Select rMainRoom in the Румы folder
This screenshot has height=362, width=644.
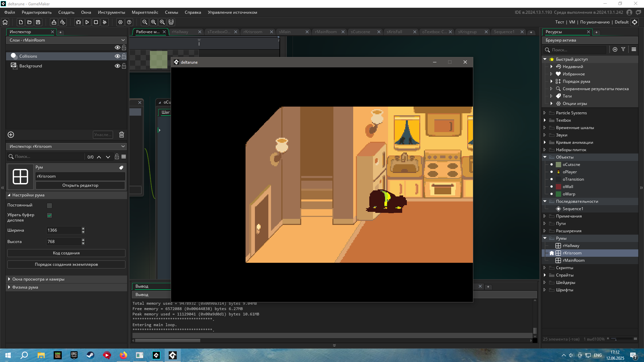573,260
